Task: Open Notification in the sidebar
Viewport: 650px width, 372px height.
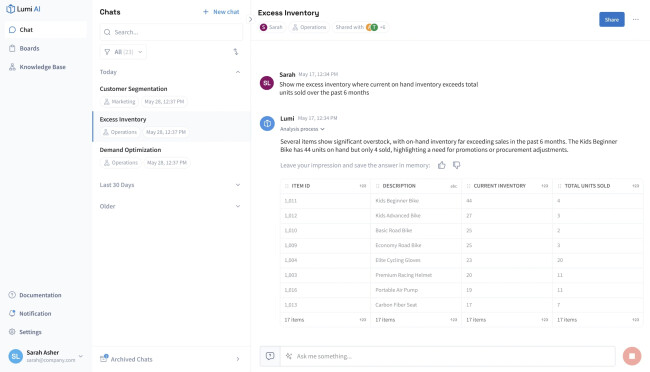Action: click(x=30, y=314)
